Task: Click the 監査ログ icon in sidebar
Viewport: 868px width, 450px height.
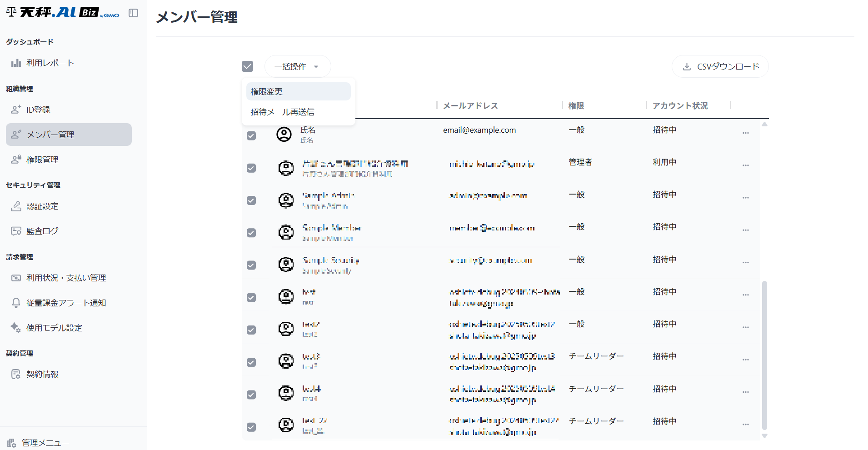Action: 16,231
